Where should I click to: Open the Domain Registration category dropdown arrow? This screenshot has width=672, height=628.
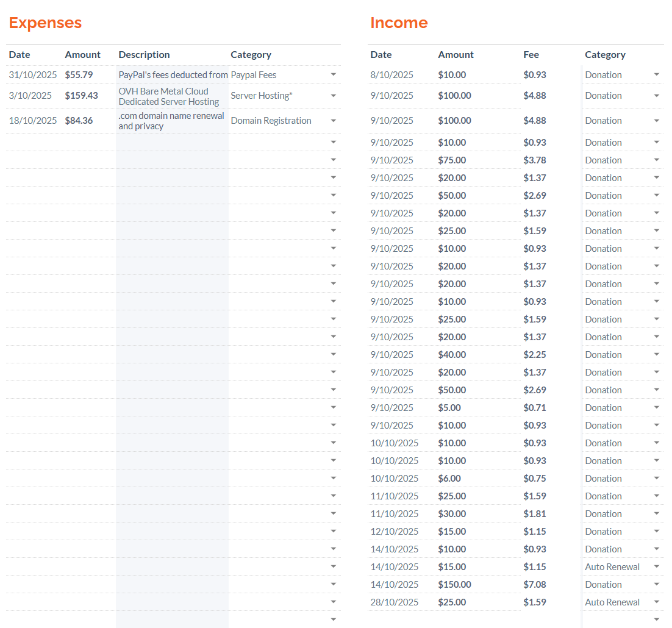(x=333, y=121)
